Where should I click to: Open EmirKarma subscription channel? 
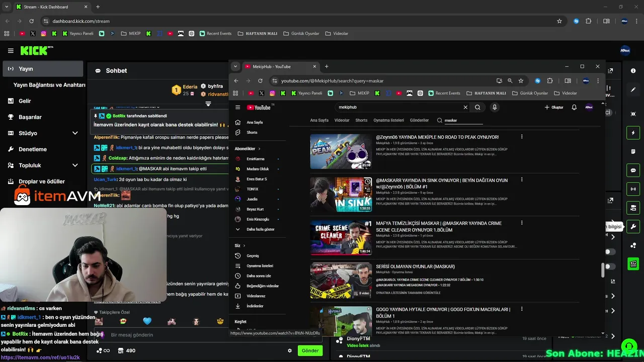256,159
